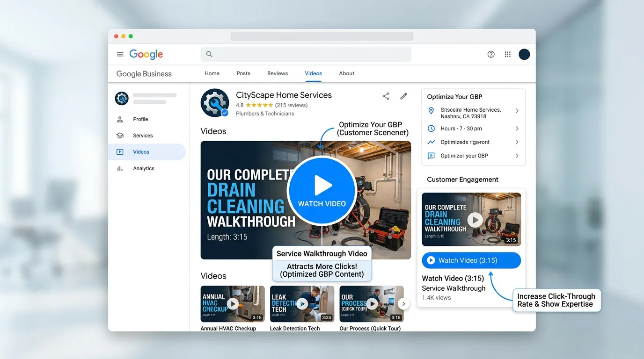Expand the Optimizeds row chevron
This screenshot has height=359, width=644.
[517, 142]
